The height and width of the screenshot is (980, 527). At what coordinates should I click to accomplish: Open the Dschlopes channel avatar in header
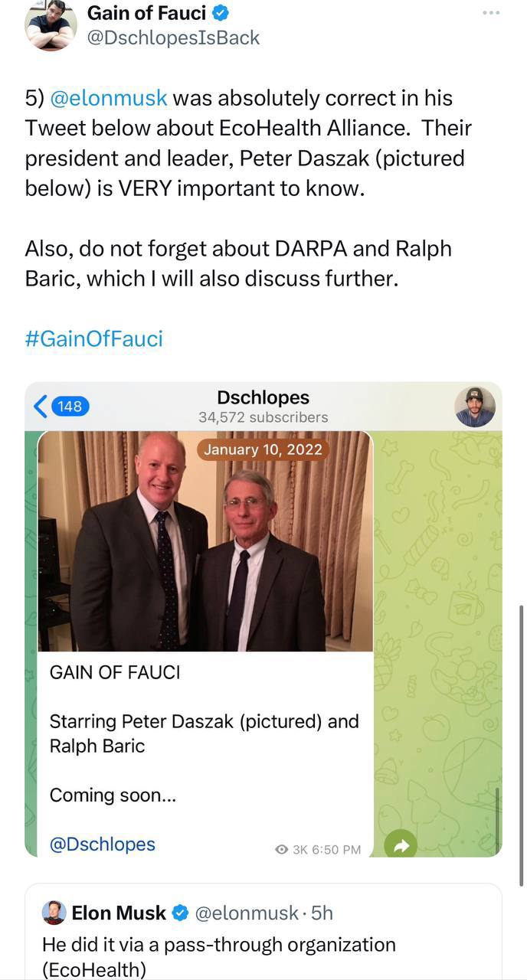coord(475,407)
